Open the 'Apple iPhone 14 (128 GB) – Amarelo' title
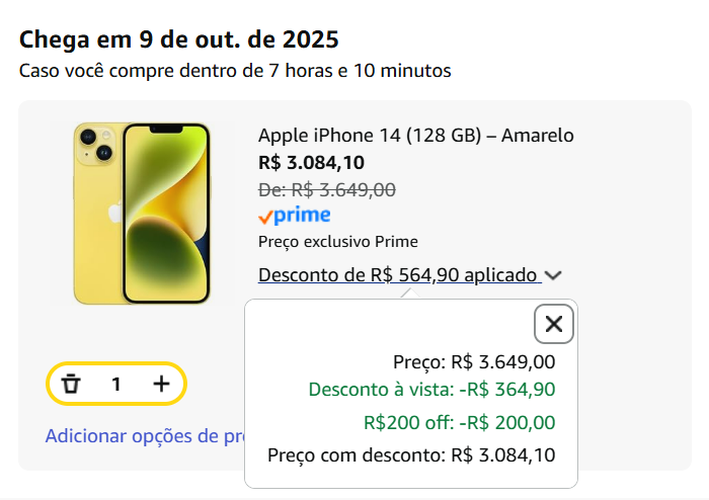Image resolution: width=709 pixels, height=500 pixels. tap(415, 136)
